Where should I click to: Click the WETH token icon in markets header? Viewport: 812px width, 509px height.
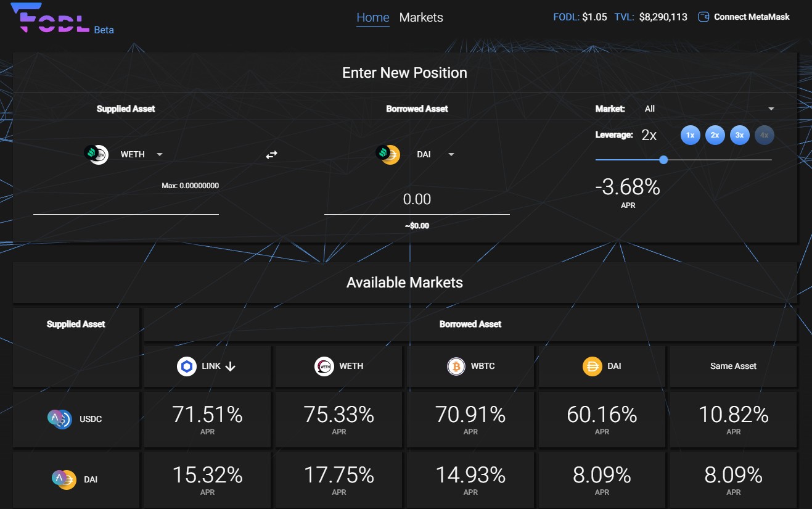click(324, 366)
